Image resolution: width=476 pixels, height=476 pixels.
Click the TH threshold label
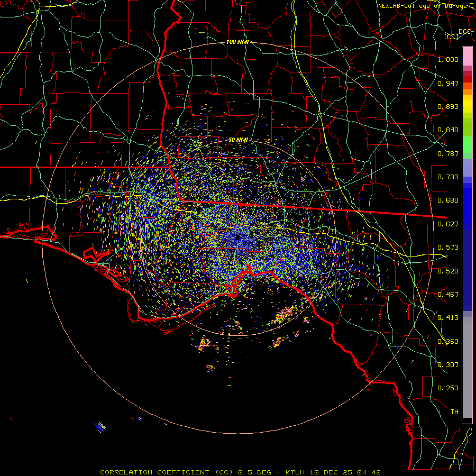click(x=454, y=412)
